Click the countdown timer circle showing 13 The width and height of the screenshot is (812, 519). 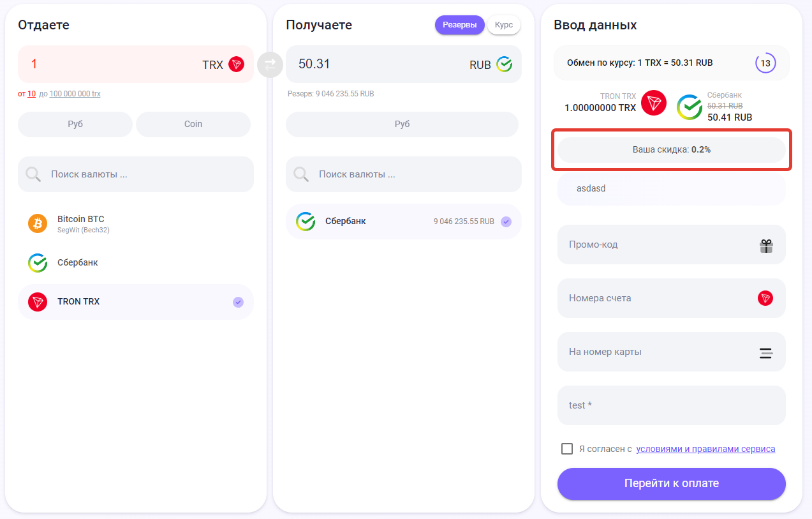click(765, 63)
